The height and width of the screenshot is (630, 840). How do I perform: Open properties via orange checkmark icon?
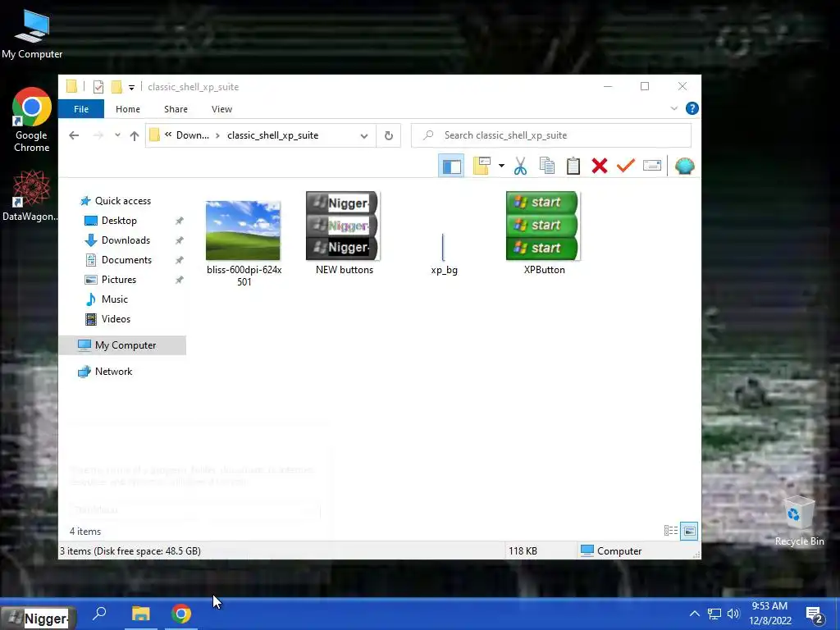[x=625, y=166]
